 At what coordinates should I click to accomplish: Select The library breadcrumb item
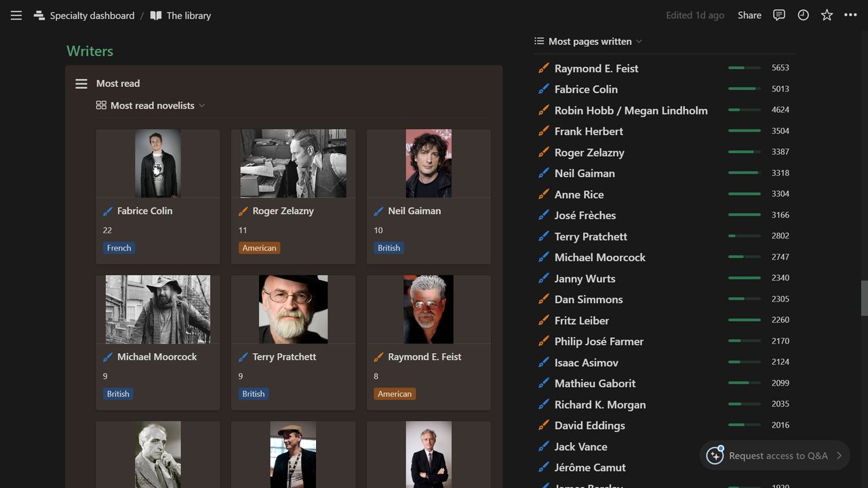[187, 15]
